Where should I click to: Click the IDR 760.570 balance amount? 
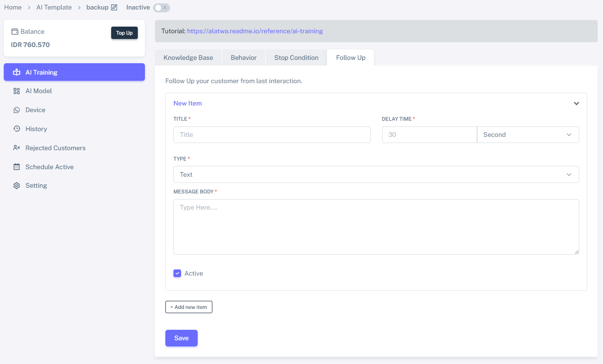click(x=30, y=45)
